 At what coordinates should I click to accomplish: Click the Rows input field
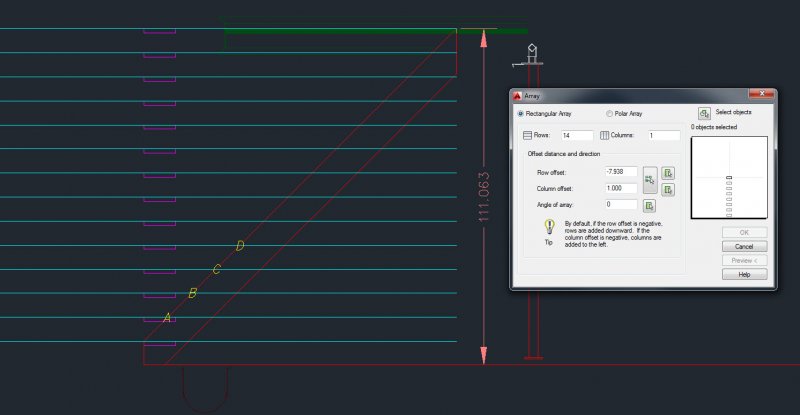577,135
